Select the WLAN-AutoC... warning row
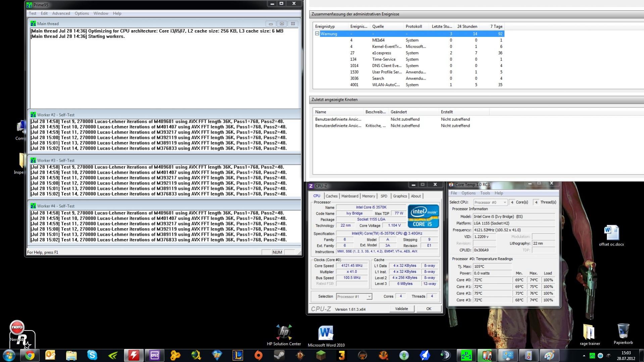The image size is (644, 362). (408, 85)
